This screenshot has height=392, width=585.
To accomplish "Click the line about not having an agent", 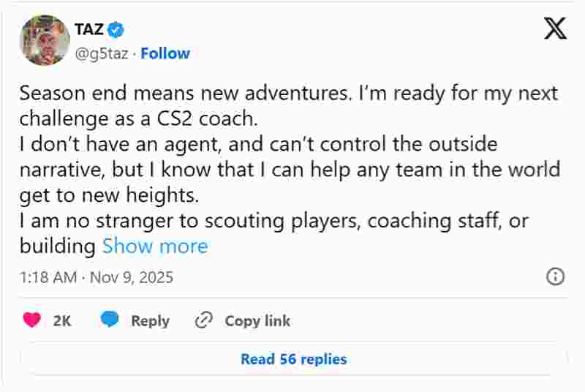I will [x=258, y=144].
